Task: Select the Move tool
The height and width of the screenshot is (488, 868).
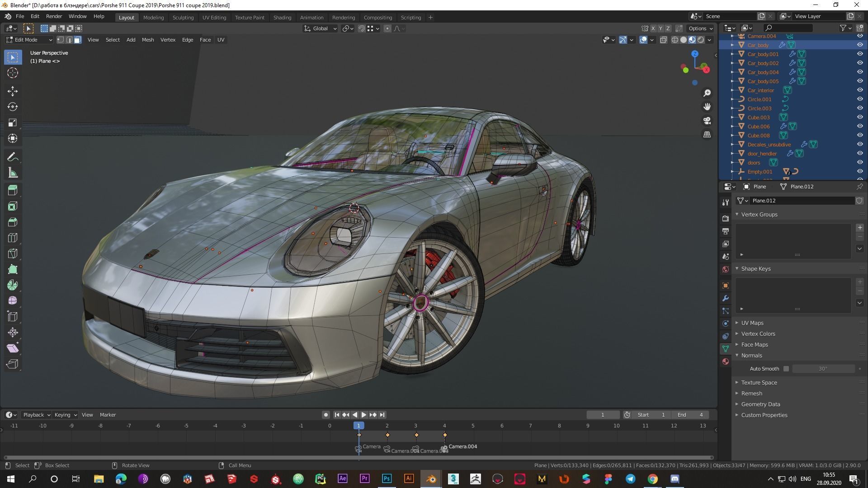Action: (x=13, y=91)
